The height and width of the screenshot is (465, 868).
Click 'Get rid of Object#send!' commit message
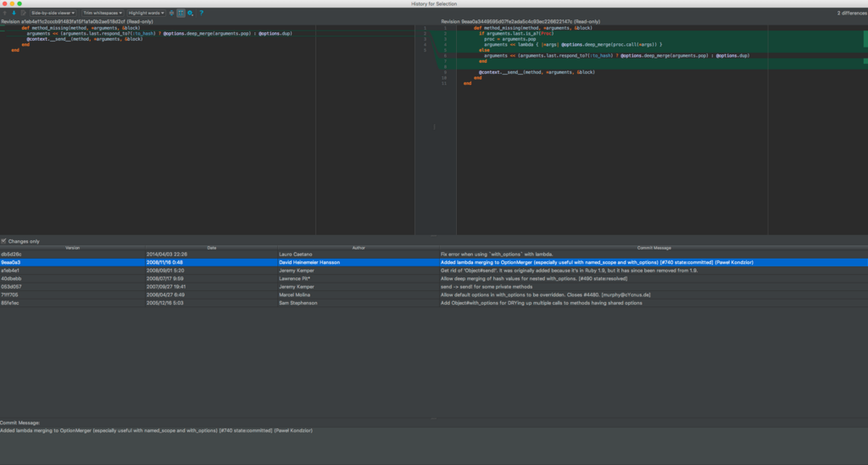[569, 271]
